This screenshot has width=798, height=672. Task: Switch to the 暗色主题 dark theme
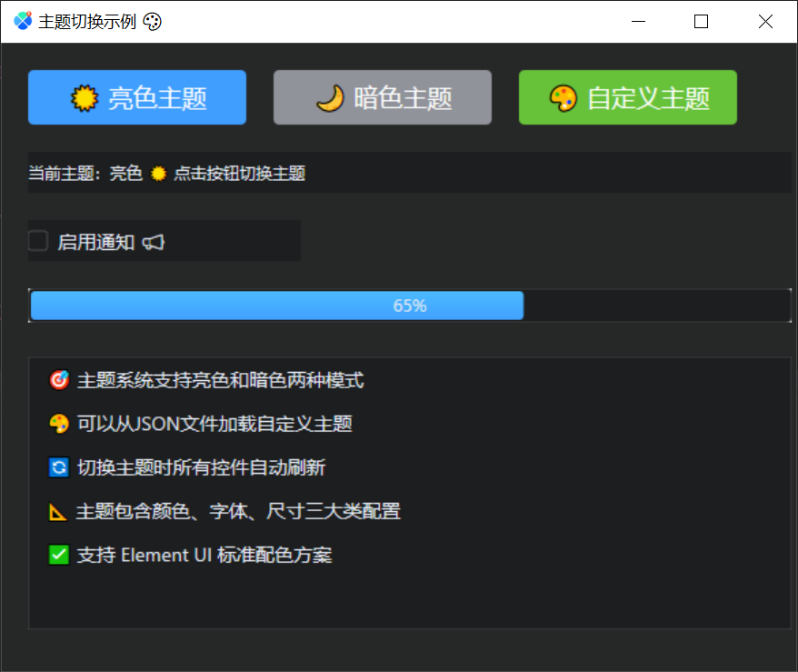tap(383, 97)
